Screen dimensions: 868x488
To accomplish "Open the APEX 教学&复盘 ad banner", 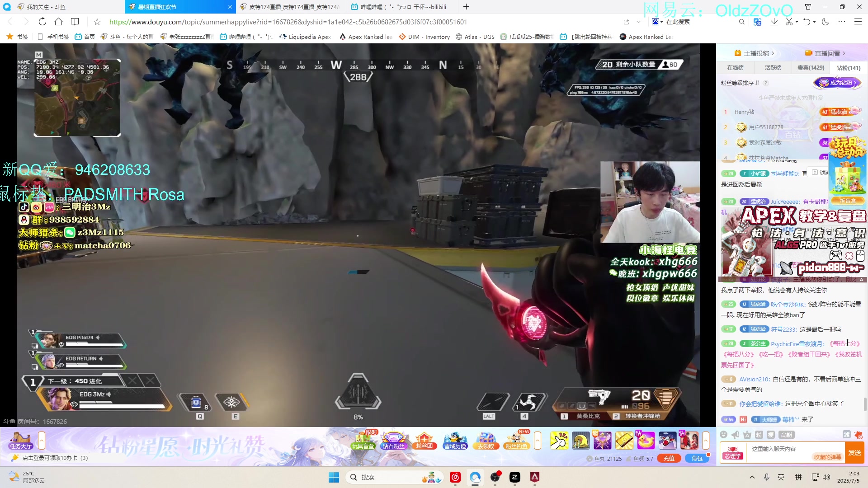I will (x=793, y=242).
